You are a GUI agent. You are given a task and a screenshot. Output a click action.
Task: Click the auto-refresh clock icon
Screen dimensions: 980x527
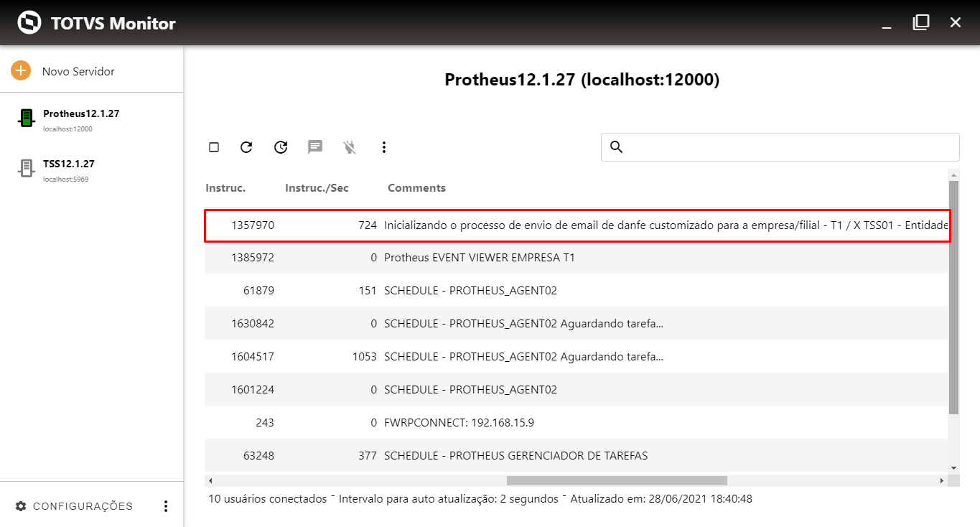(x=281, y=147)
